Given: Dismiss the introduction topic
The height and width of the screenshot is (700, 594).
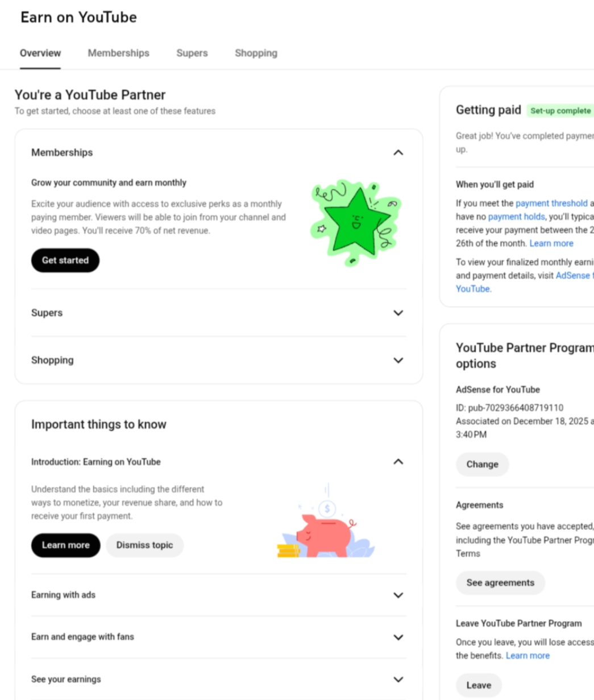Looking at the screenshot, I should tap(144, 545).
